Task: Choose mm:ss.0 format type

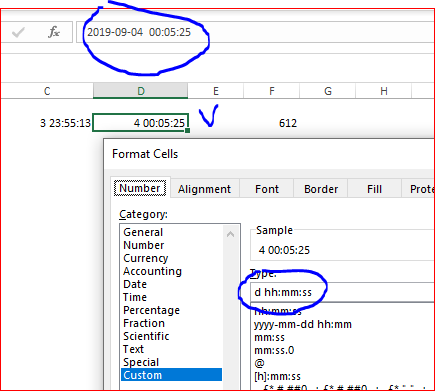Action: pyautogui.click(x=274, y=350)
